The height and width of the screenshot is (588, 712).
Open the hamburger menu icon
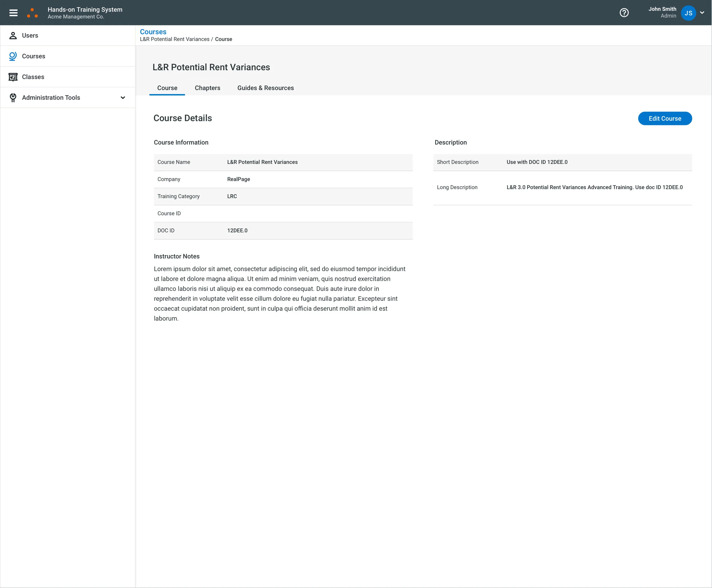[x=13, y=13]
